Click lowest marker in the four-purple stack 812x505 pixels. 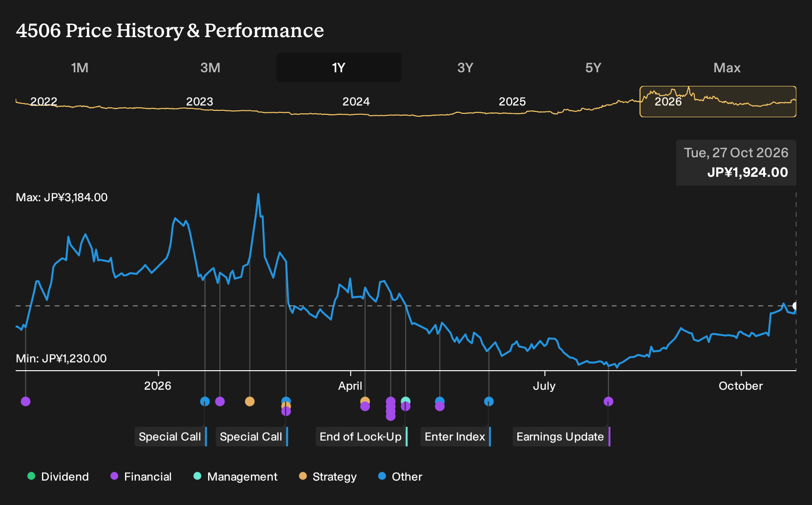[390, 416]
